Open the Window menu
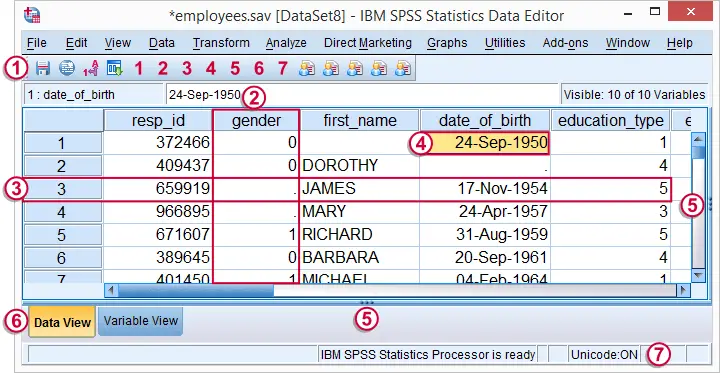Image resolution: width=720 pixels, height=373 pixels. click(x=628, y=43)
